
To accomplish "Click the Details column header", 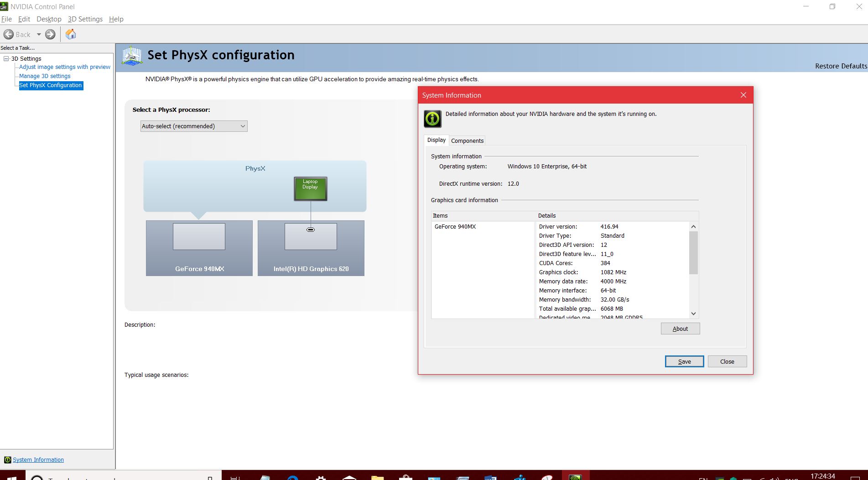I will pos(617,216).
